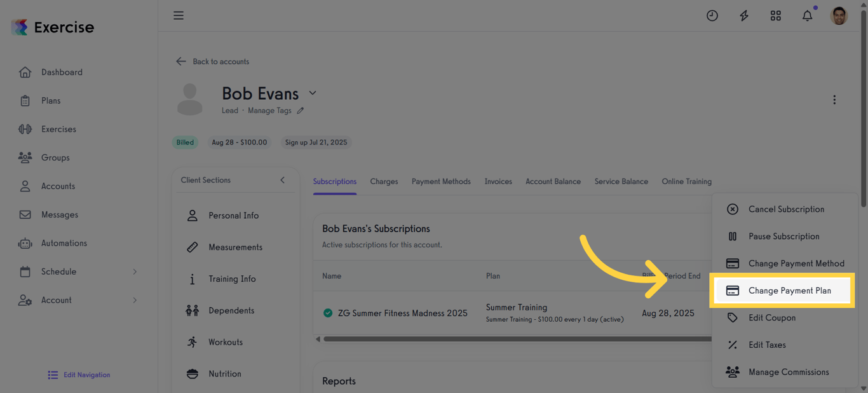This screenshot has height=393, width=868.
Task: Open the three-dot account options menu
Action: [x=834, y=100]
